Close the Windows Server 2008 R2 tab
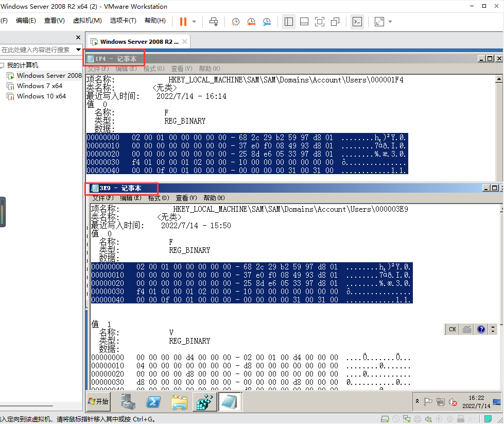The height and width of the screenshot is (424, 504). coord(184,42)
